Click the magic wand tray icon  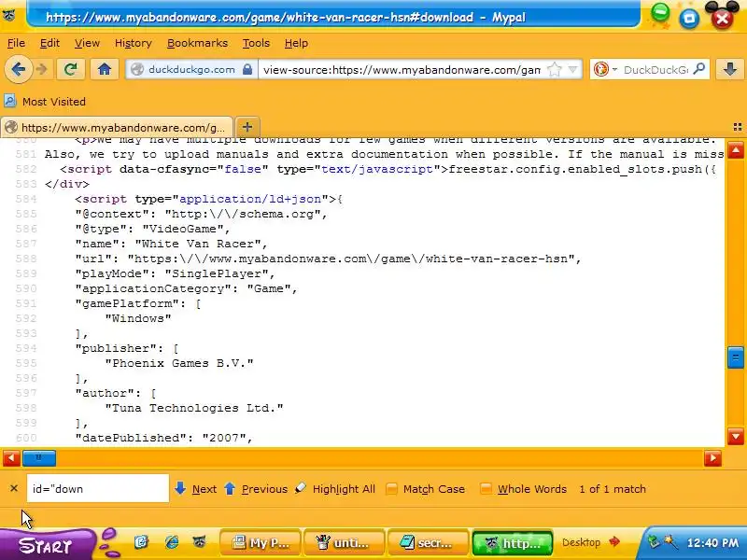tap(670, 542)
